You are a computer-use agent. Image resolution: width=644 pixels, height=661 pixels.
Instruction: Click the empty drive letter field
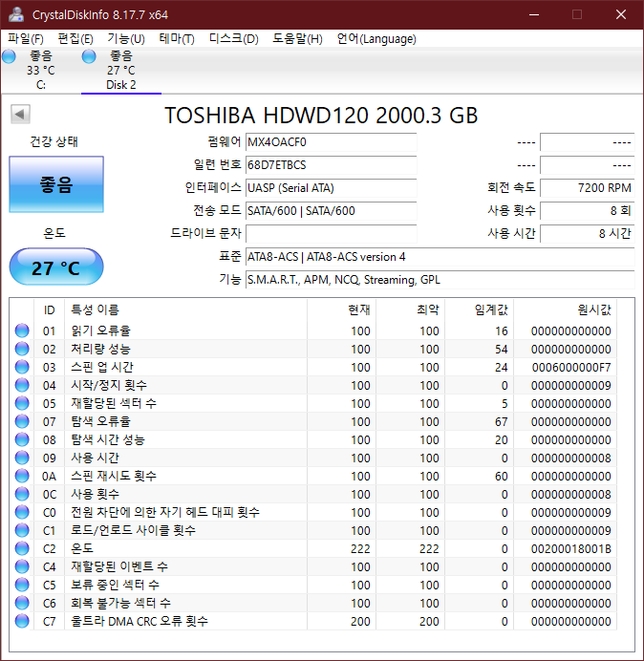pyautogui.click(x=331, y=233)
